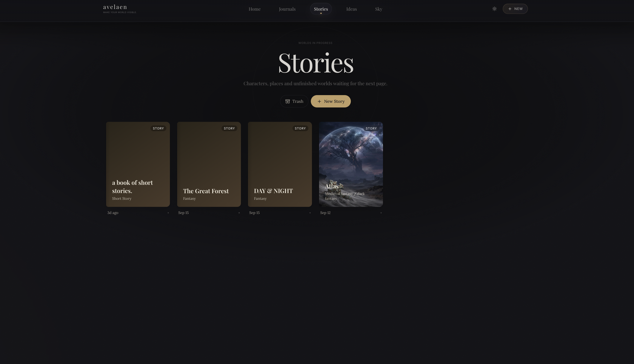Switch to the Ideas nav tab
This screenshot has height=364, width=634.
pyautogui.click(x=351, y=9)
